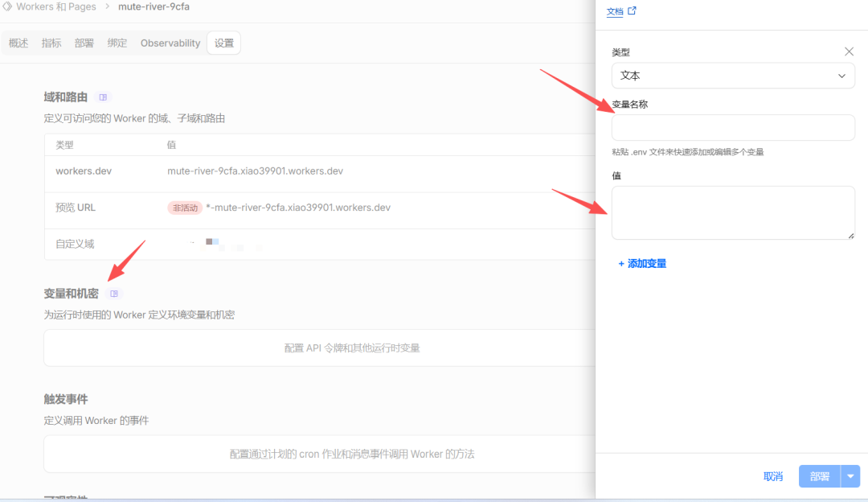The image size is (868, 502).
Task: Switch to the 概述 tab
Action: point(18,43)
